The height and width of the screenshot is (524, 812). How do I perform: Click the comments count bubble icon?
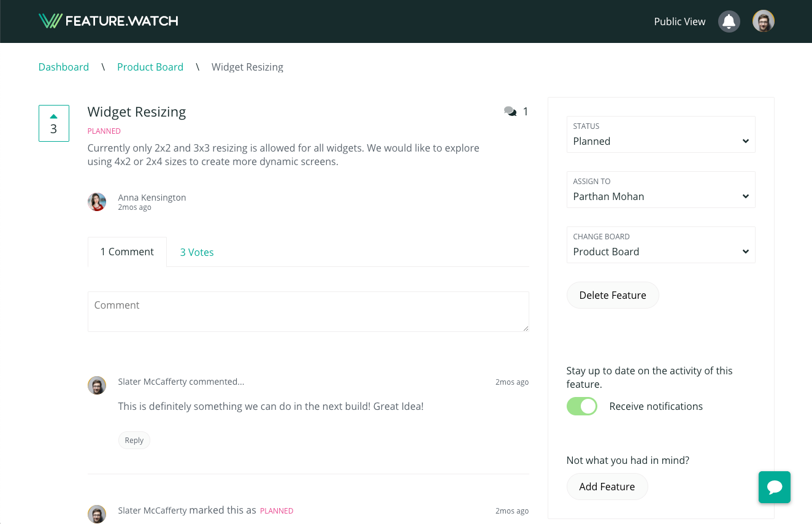tap(510, 111)
